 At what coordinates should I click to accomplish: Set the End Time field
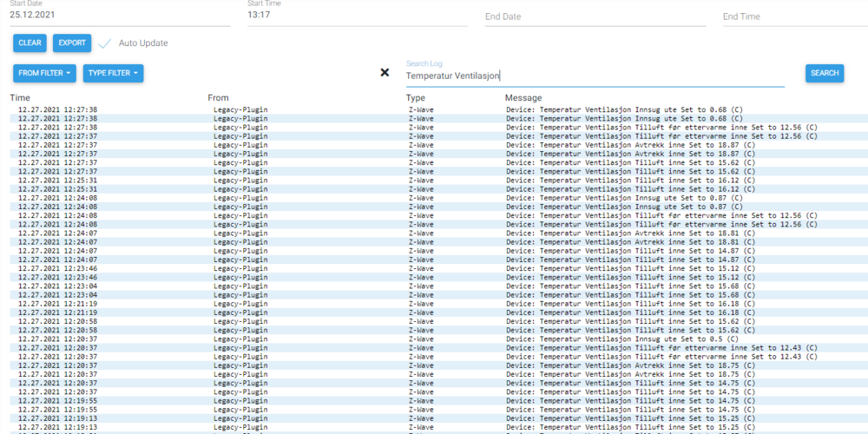(794, 16)
